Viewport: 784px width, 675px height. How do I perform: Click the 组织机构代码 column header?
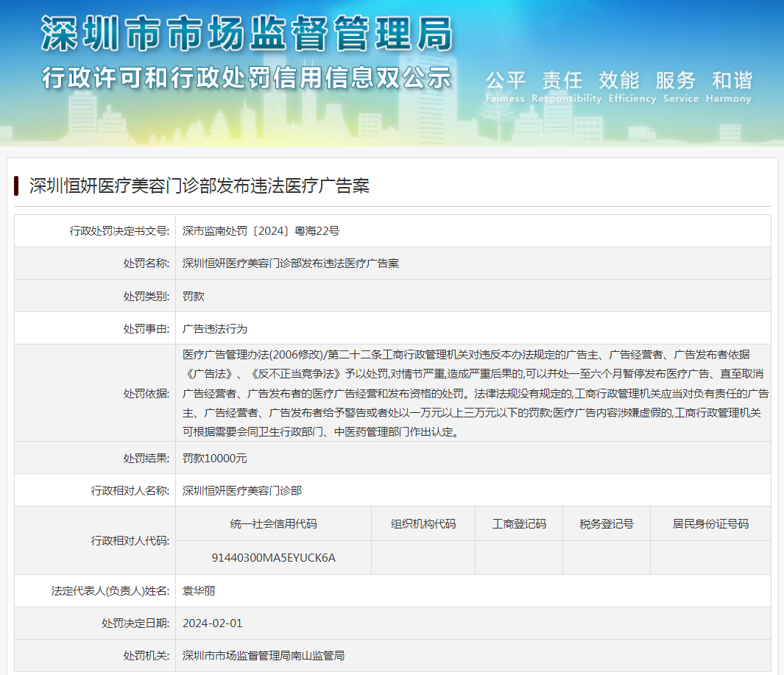[x=423, y=524]
